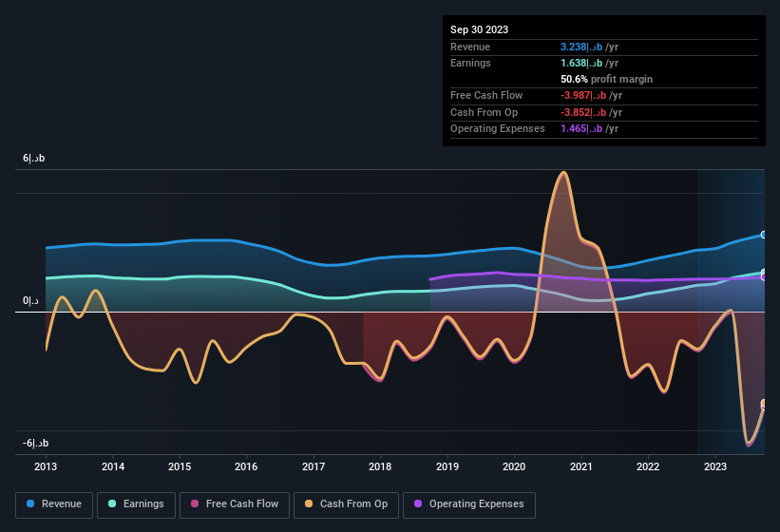The width and height of the screenshot is (780, 532).
Task: Click the 2018 x-axis label
Action: pyautogui.click(x=380, y=466)
